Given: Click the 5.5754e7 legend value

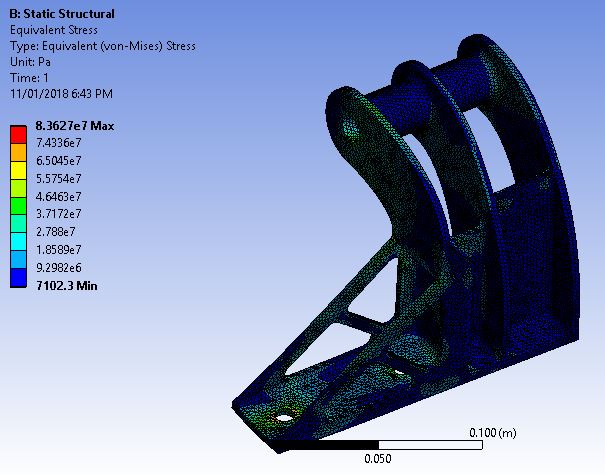Looking at the screenshot, I should pos(58,178).
